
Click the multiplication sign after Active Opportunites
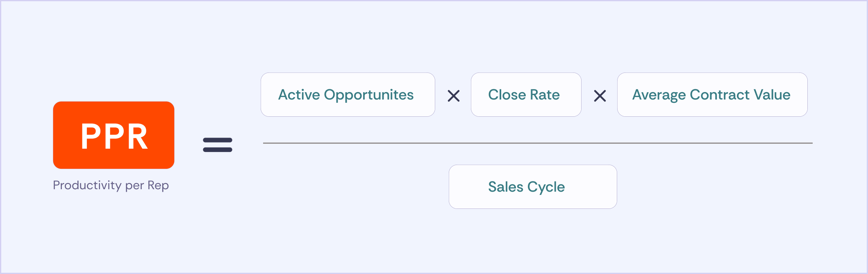(454, 96)
